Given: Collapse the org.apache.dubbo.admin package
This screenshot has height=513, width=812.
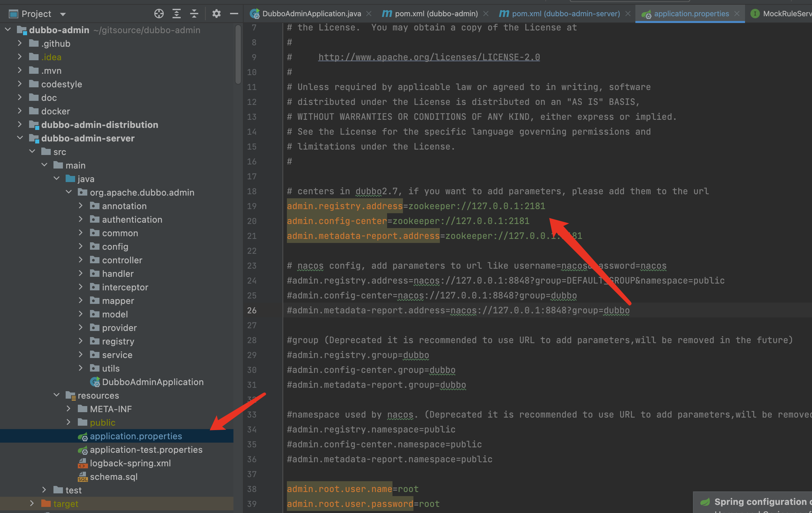Looking at the screenshot, I should (x=69, y=192).
